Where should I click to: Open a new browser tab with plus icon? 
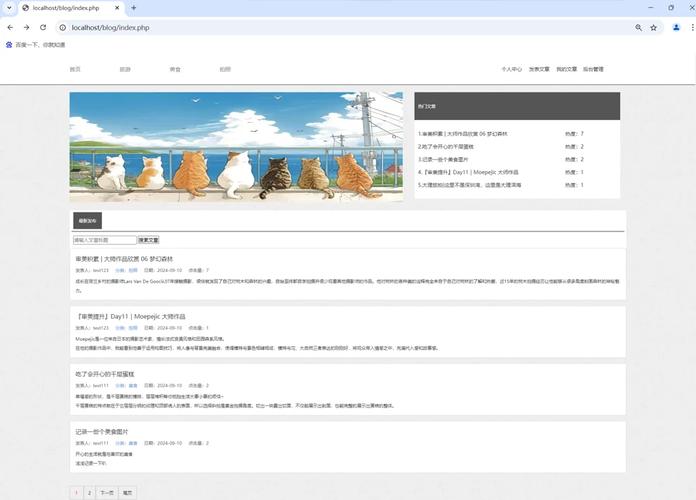133,8
